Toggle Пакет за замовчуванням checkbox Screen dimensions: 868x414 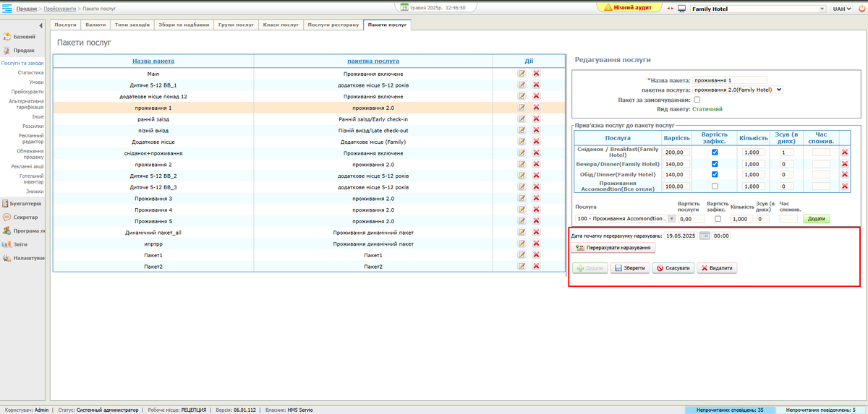pos(697,99)
